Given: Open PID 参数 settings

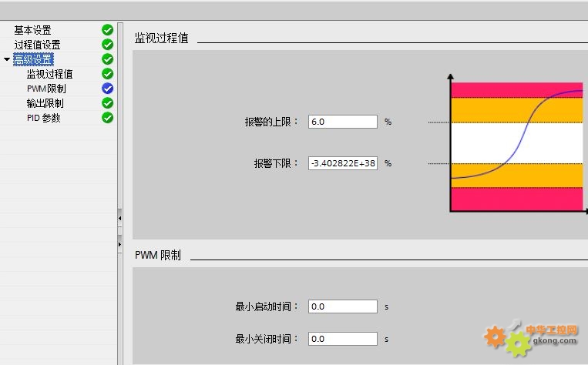Looking at the screenshot, I should (43, 118).
